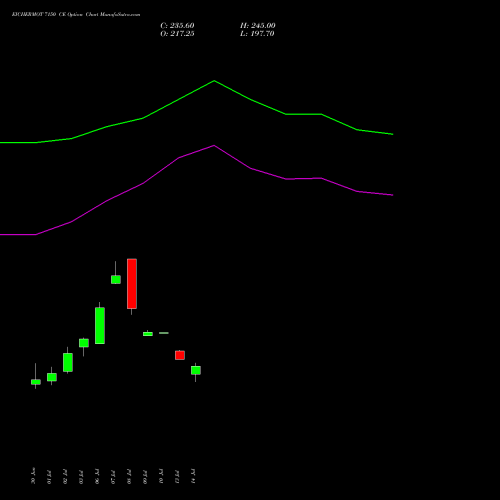Click the 30 Jun date label on x-axis

click(x=33, y=476)
